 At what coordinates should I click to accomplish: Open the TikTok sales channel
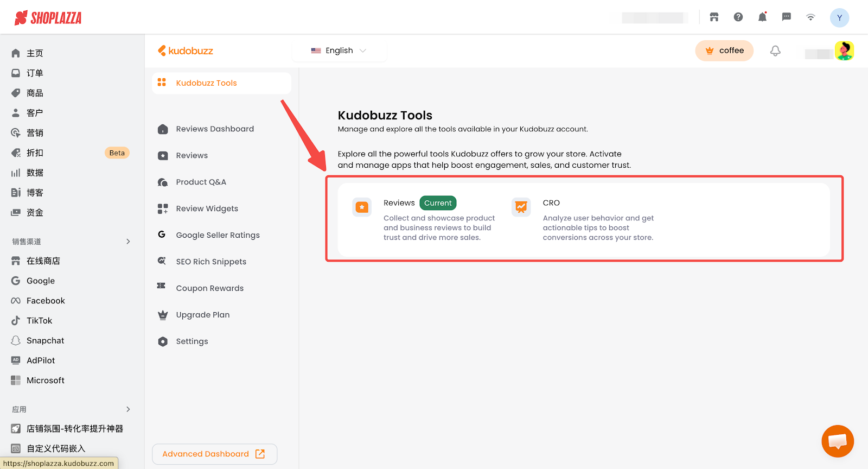(39, 321)
